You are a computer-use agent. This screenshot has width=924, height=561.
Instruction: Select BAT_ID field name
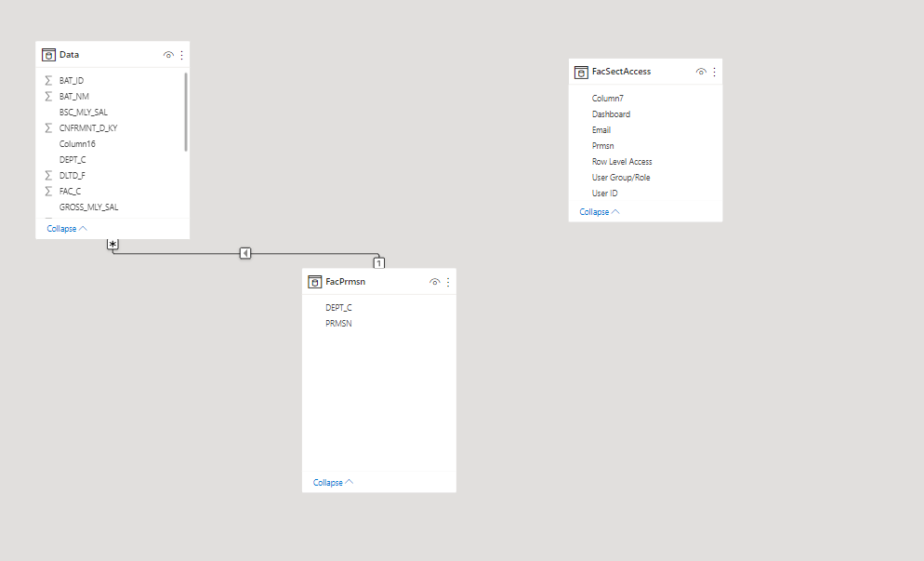pos(72,80)
